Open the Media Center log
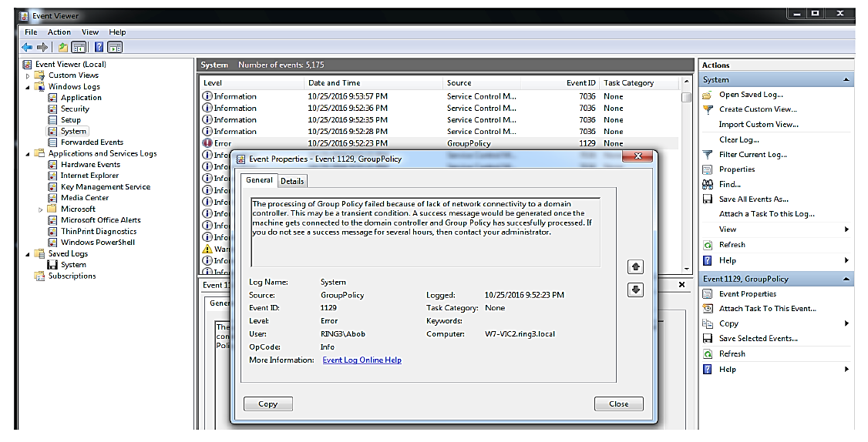Image resolution: width=868 pixels, height=442 pixels. 85,197
